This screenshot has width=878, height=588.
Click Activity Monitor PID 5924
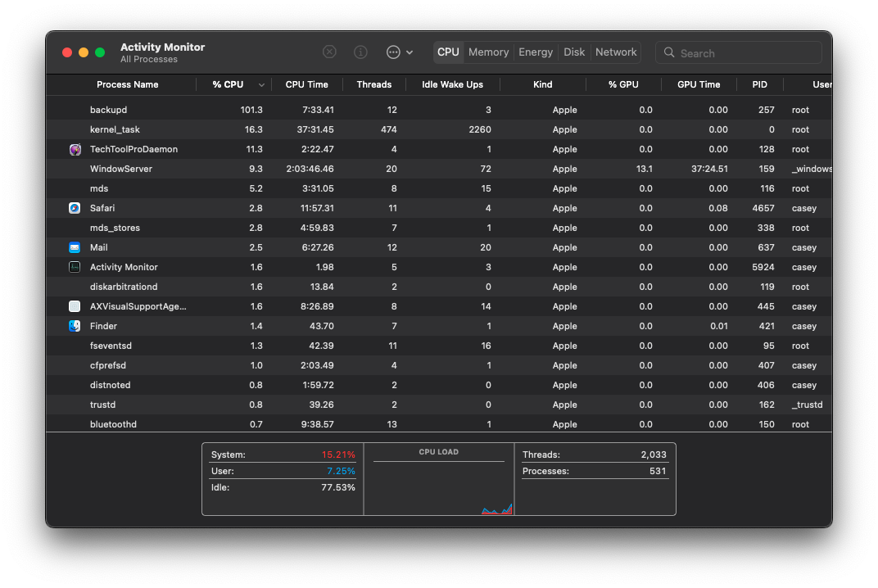click(x=763, y=267)
